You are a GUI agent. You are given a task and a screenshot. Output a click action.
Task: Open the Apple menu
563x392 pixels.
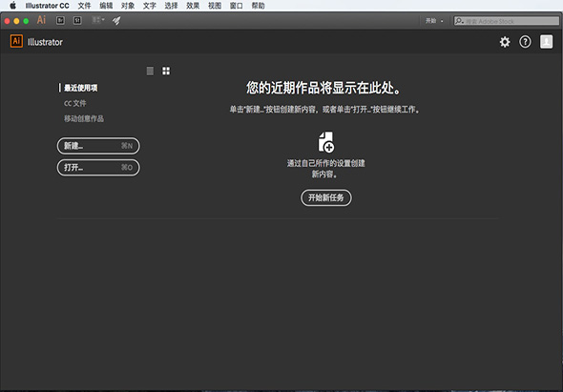click(x=13, y=6)
